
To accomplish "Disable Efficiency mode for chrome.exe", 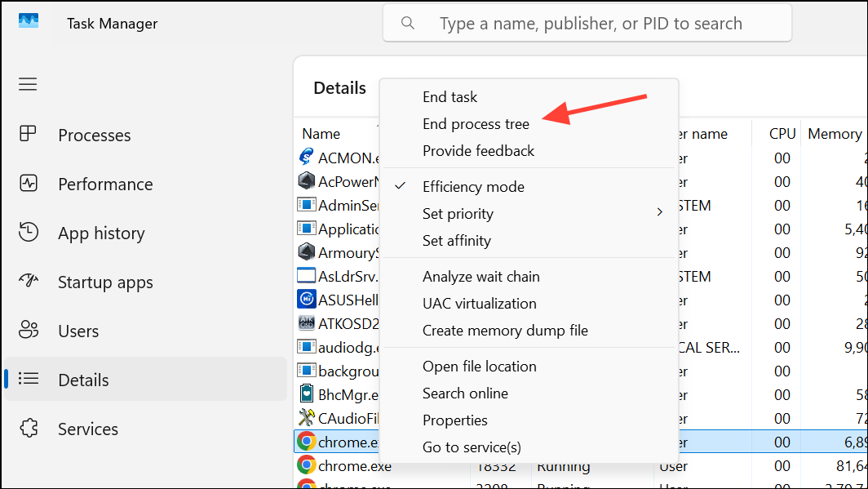I will [x=473, y=186].
